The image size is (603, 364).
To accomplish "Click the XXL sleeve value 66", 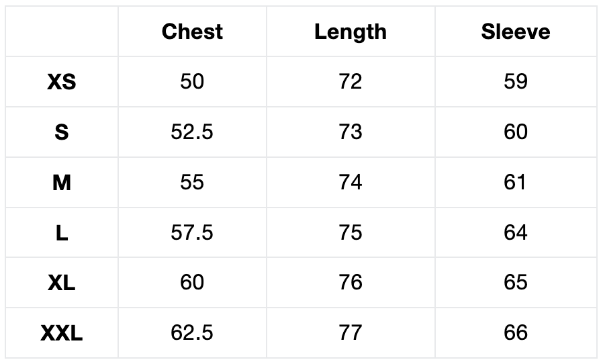I will (x=516, y=333).
